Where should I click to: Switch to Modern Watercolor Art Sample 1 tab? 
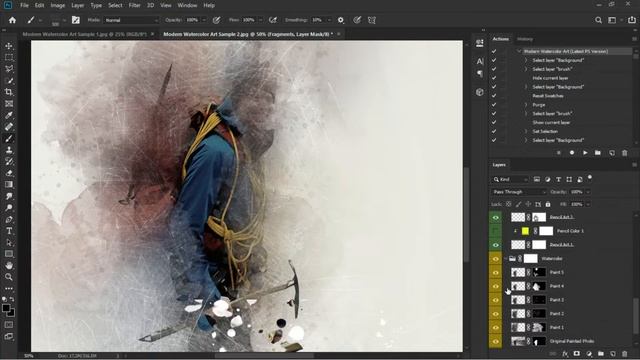click(84, 34)
